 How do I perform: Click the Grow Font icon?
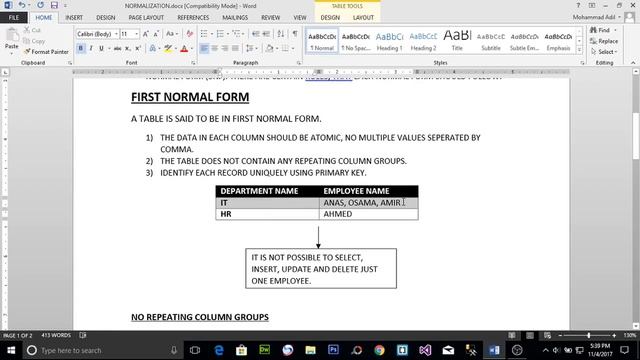pos(146,34)
